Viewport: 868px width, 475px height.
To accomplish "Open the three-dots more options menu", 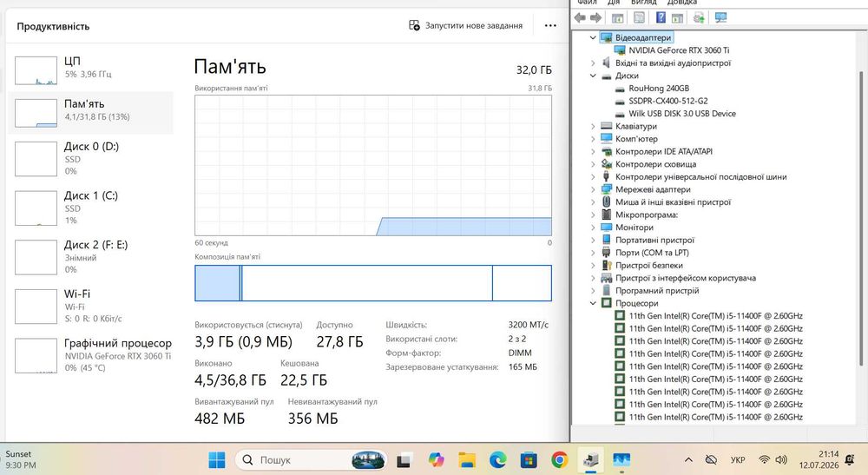I will pos(550,25).
